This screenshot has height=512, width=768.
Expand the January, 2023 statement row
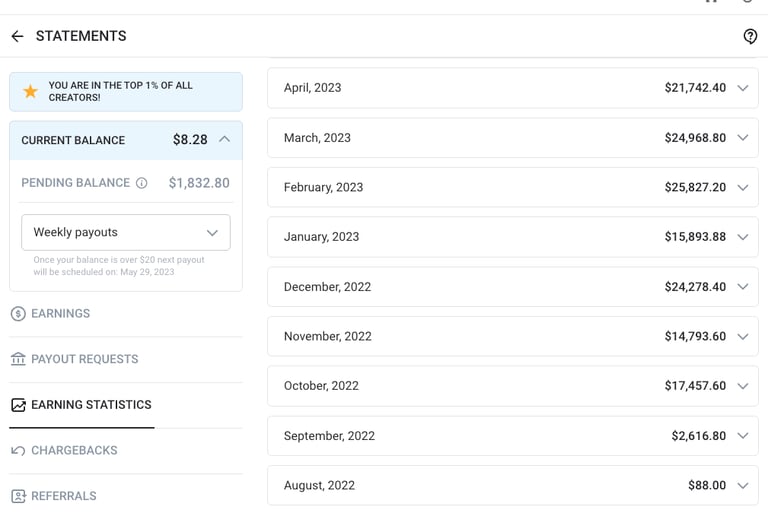tap(742, 237)
